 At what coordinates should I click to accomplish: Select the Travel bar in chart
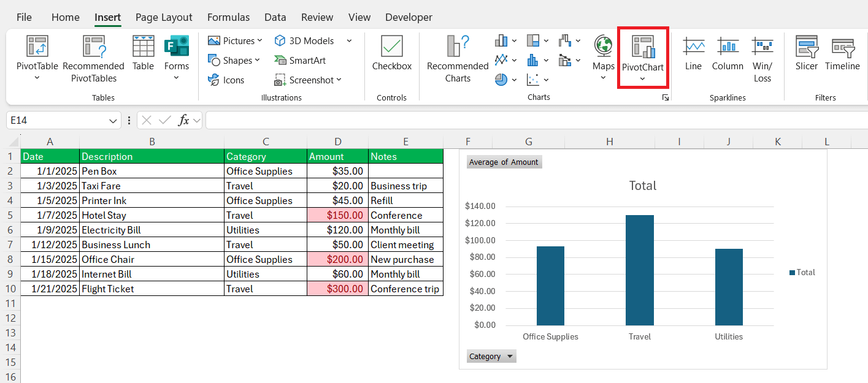pyautogui.click(x=639, y=270)
